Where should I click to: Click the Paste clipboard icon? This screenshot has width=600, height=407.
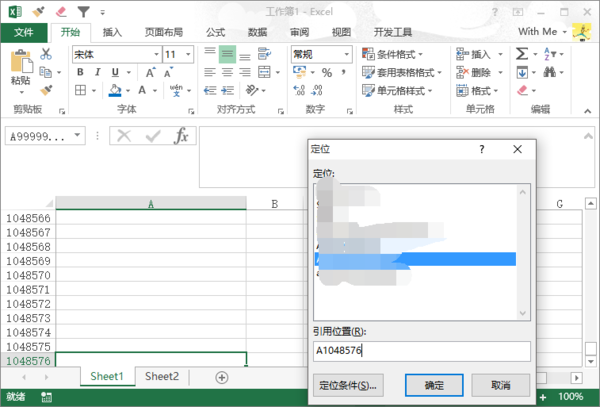coord(21,61)
